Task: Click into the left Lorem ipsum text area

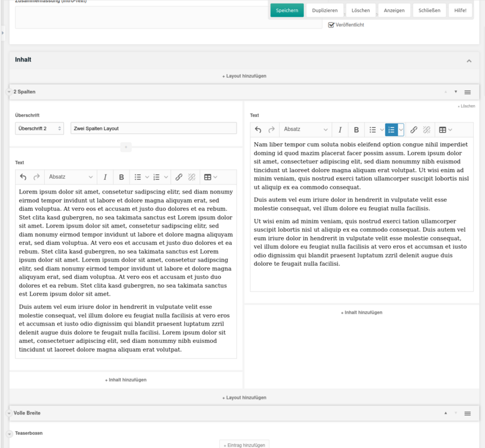Action: tap(126, 271)
